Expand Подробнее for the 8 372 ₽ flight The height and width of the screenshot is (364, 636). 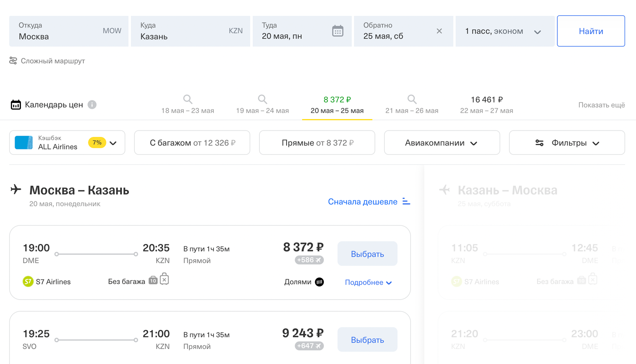(368, 282)
